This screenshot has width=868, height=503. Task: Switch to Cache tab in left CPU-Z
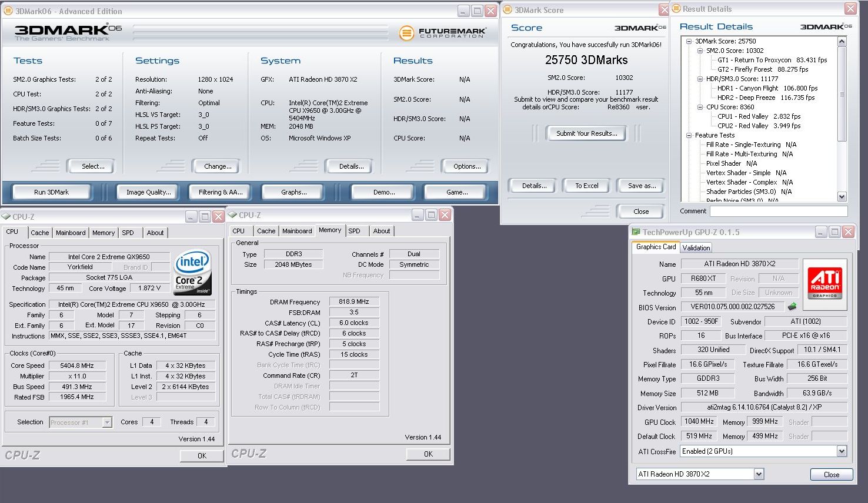click(40, 233)
